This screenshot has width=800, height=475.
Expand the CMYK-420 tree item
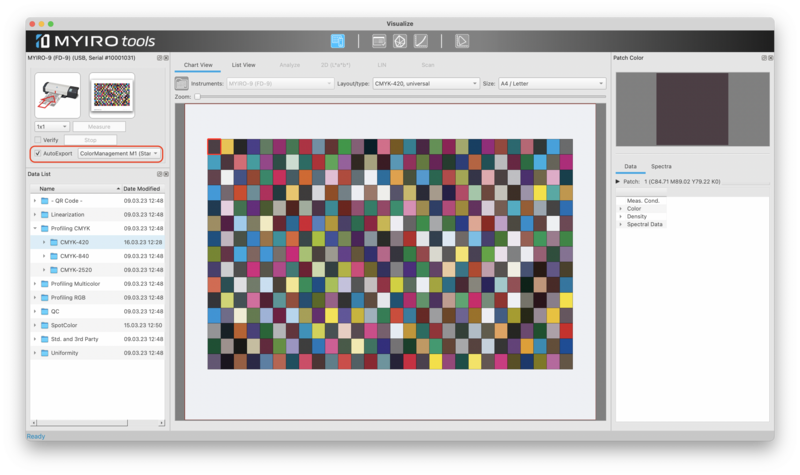(x=44, y=242)
